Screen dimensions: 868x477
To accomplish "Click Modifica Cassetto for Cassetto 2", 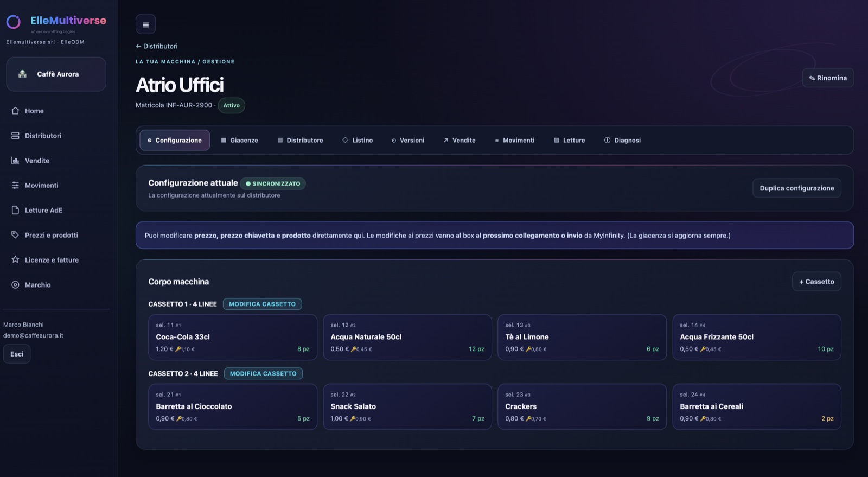I will (263, 374).
